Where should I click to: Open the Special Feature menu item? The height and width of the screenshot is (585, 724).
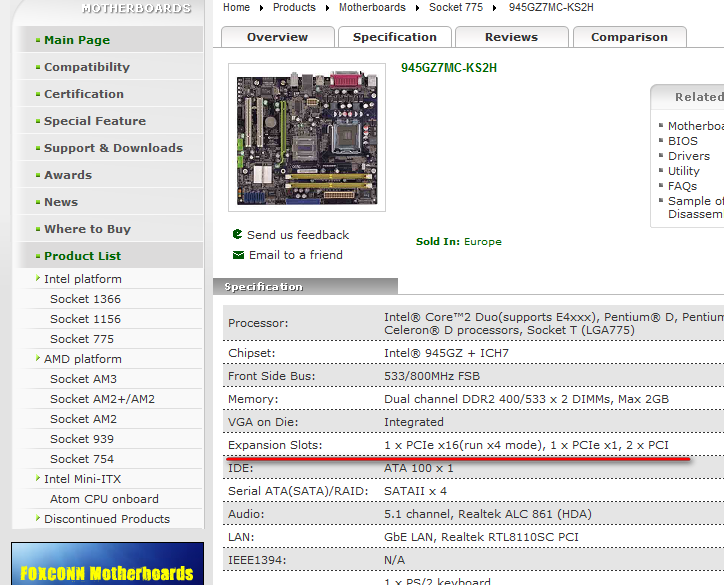tap(110, 121)
